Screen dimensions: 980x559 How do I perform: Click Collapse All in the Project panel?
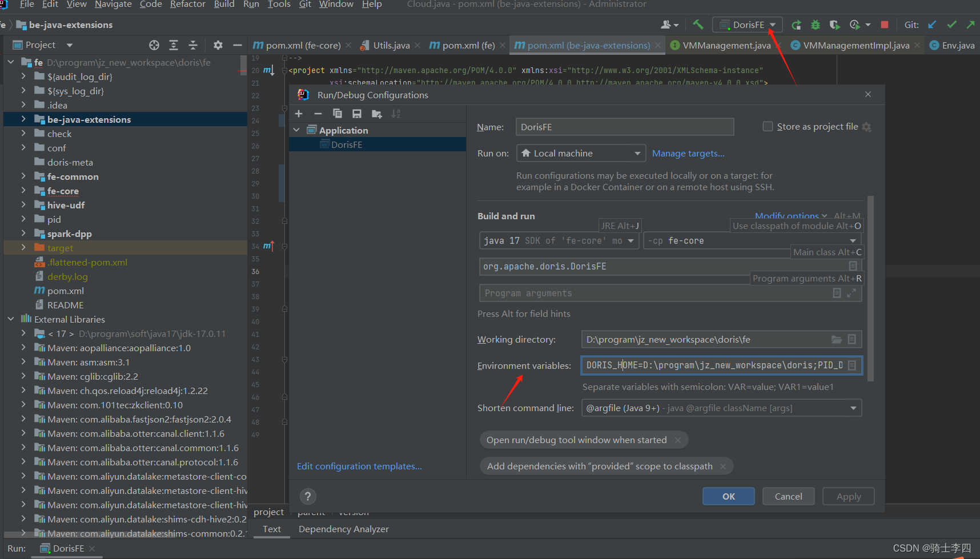click(x=193, y=45)
